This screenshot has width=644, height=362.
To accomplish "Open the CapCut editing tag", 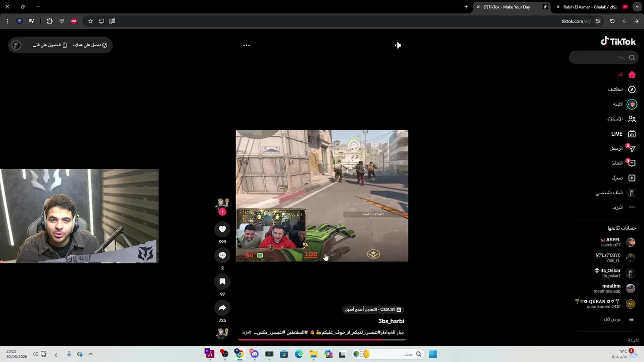I will click(373, 310).
